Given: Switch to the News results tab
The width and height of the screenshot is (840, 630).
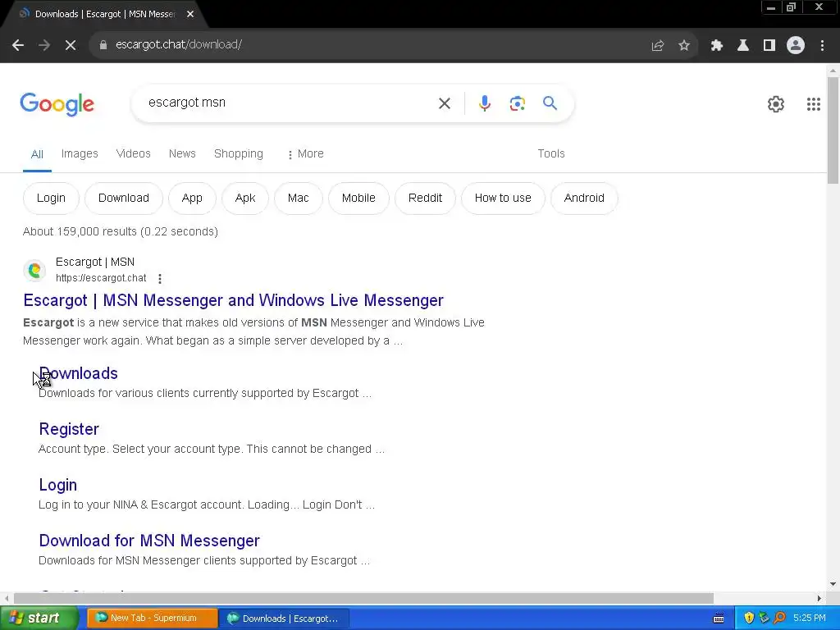Looking at the screenshot, I should pos(182,153).
